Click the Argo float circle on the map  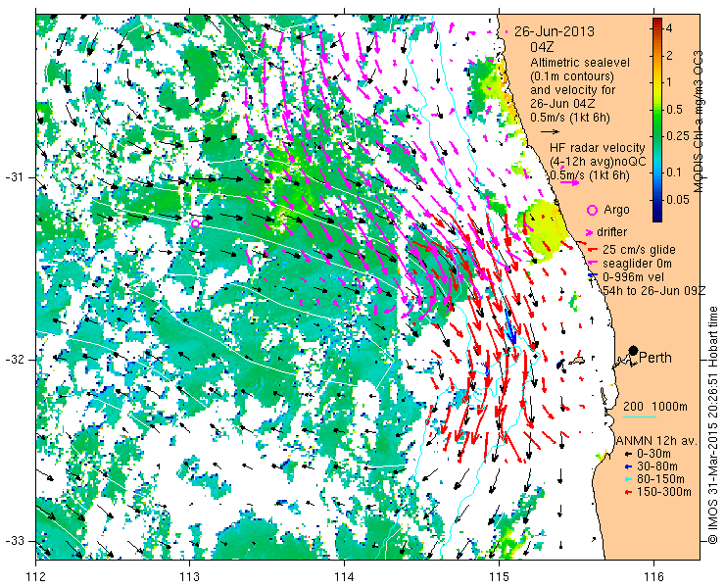[195, 223]
